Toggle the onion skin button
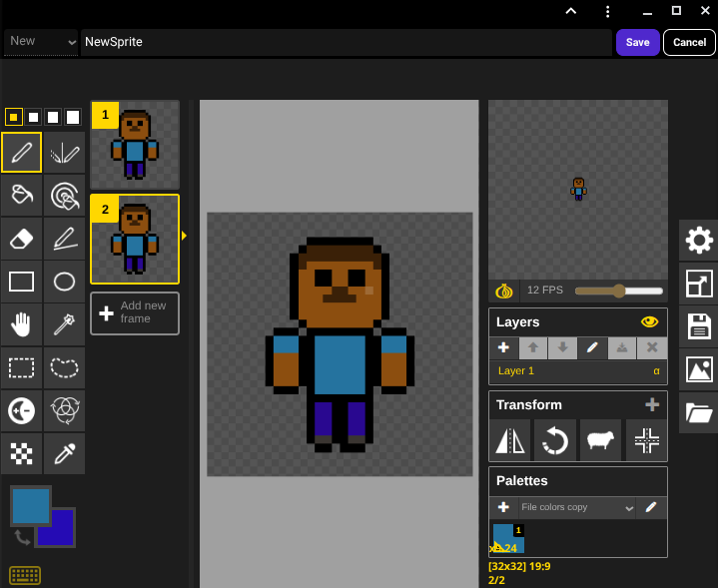Viewport: 718px width, 588px height. click(504, 291)
